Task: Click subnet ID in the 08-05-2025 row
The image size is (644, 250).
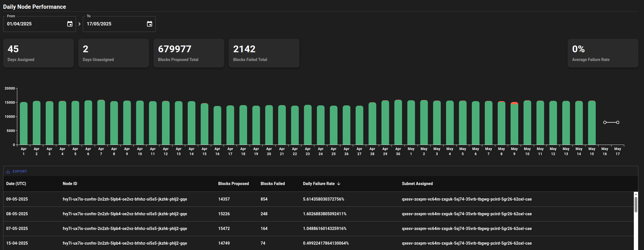Action: (466, 214)
